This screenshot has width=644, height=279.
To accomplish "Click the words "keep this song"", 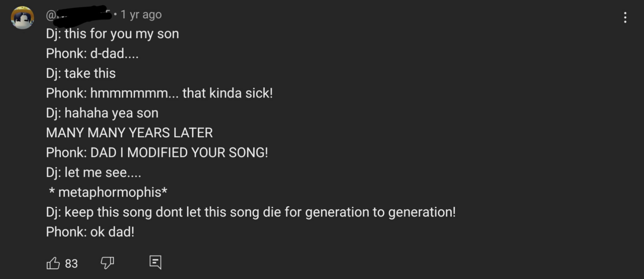I will click(x=108, y=212).
